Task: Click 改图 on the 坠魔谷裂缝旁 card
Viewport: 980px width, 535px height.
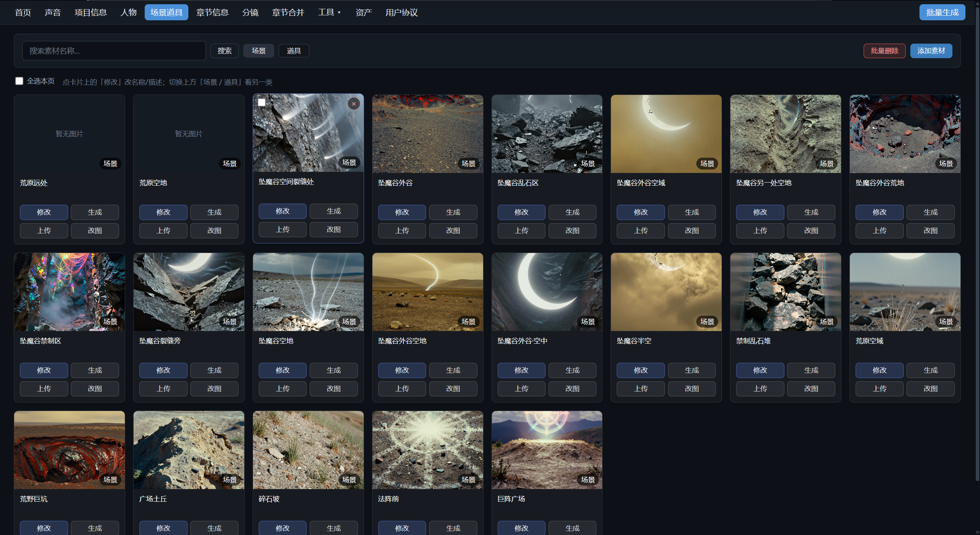Action: pyautogui.click(x=214, y=388)
